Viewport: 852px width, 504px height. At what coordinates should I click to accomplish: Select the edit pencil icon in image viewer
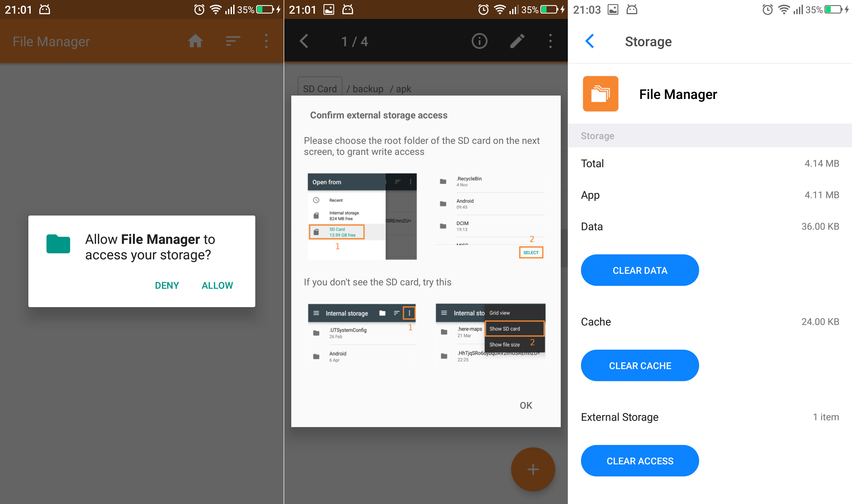pos(517,41)
